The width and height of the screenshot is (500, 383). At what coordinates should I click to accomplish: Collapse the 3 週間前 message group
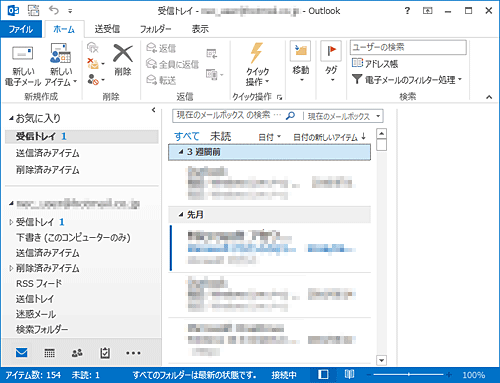click(181, 152)
